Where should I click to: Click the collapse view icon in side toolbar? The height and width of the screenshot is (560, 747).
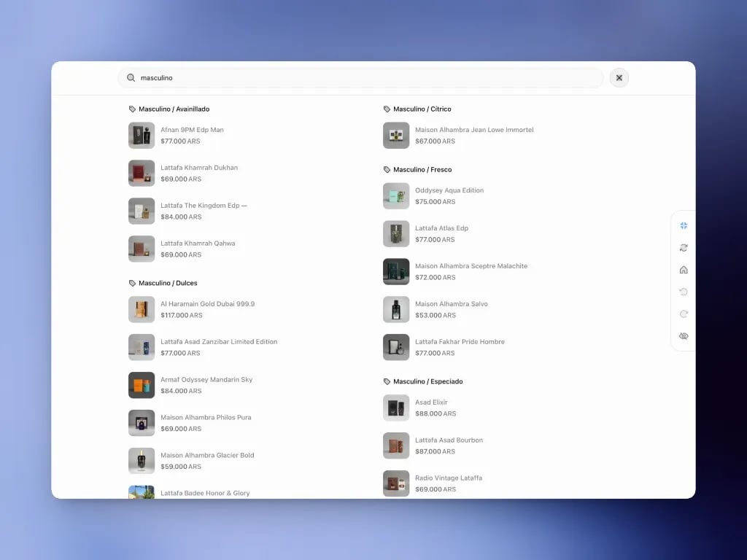(x=684, y=226)
